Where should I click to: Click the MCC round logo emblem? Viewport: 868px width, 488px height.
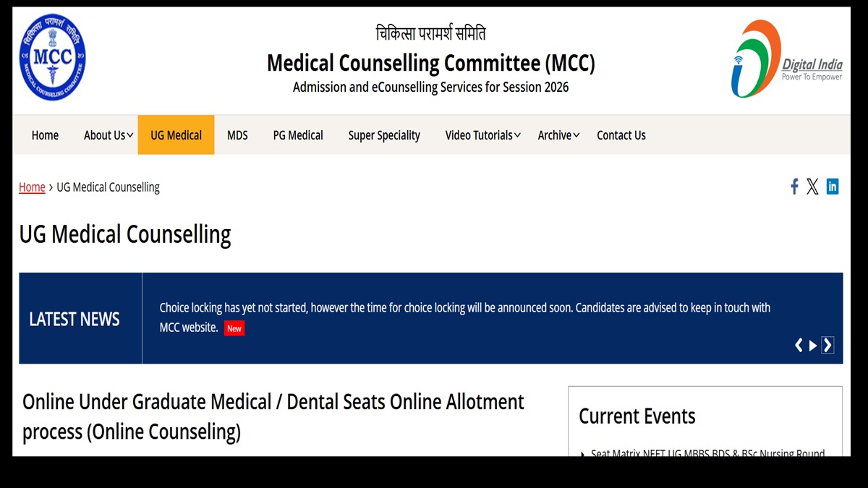[x=52, y=57]
